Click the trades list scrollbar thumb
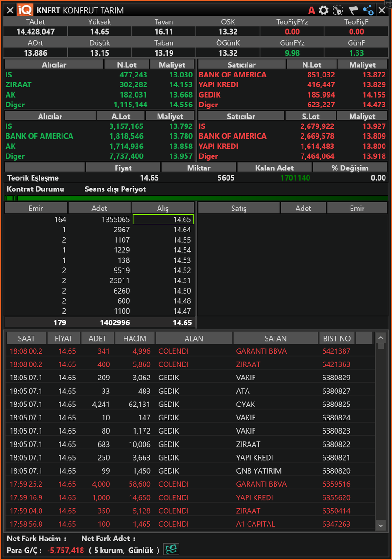Viewport: 392px width, 560px height. [x=381, y=346]
